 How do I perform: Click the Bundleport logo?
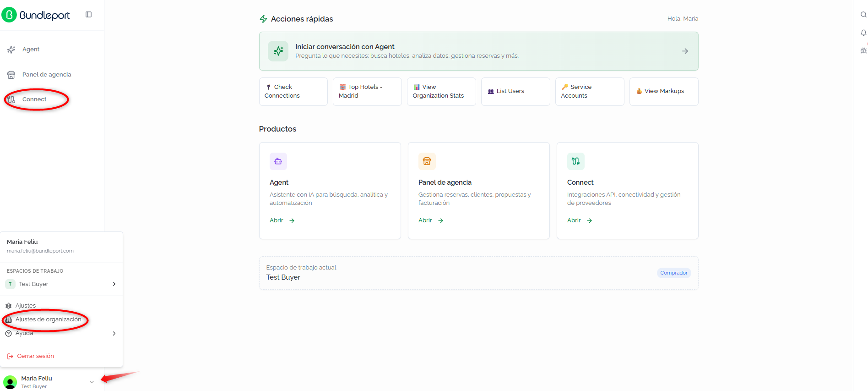coord(36,15)
